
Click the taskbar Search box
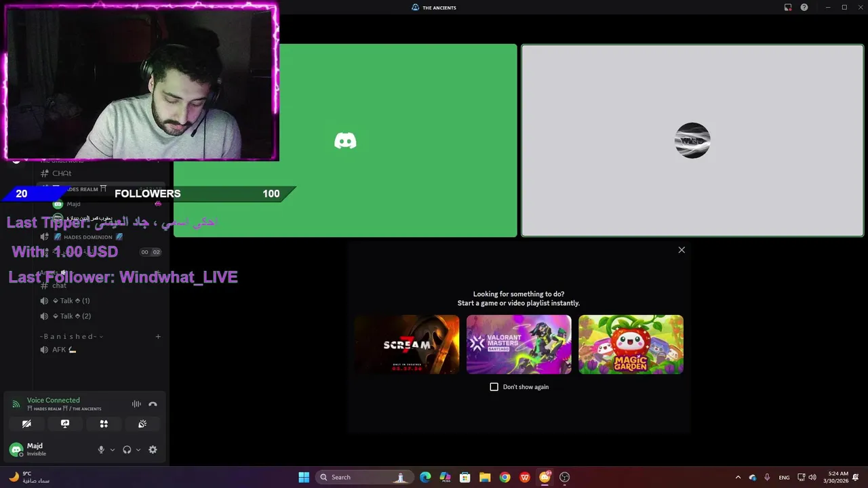pos(363,477)
